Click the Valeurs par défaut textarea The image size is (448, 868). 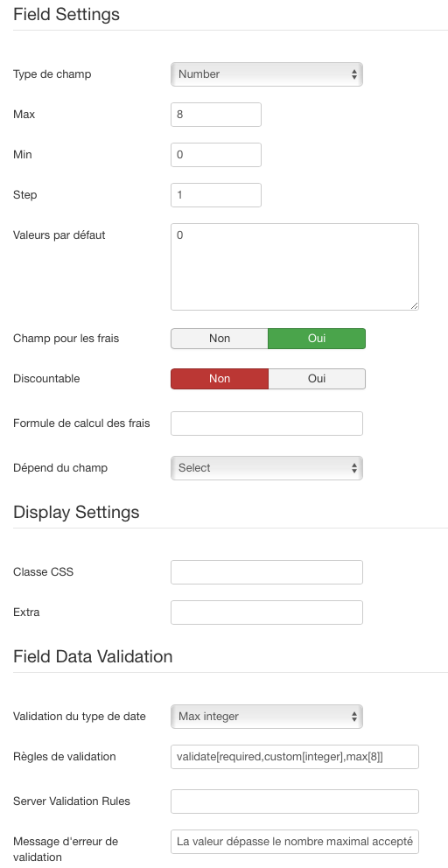coord(295,267)
